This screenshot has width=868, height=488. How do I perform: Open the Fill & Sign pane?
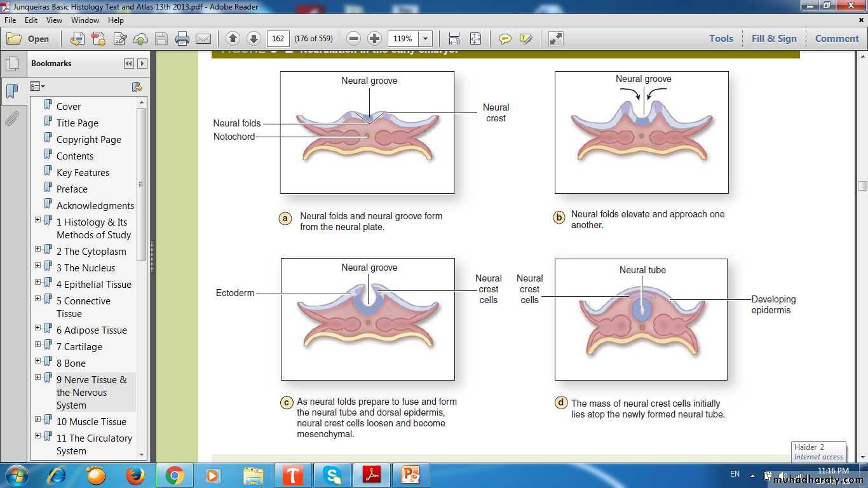pos(774,39)
